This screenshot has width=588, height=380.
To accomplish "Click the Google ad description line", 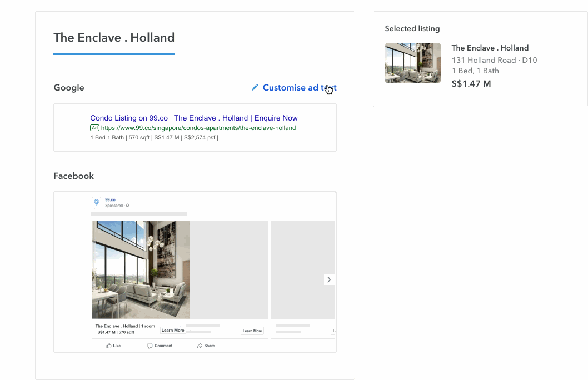I will click(154, 138).
